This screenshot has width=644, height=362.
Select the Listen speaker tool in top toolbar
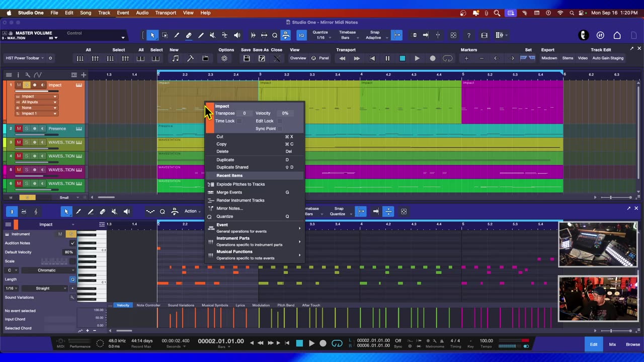[x=237, y=35]
